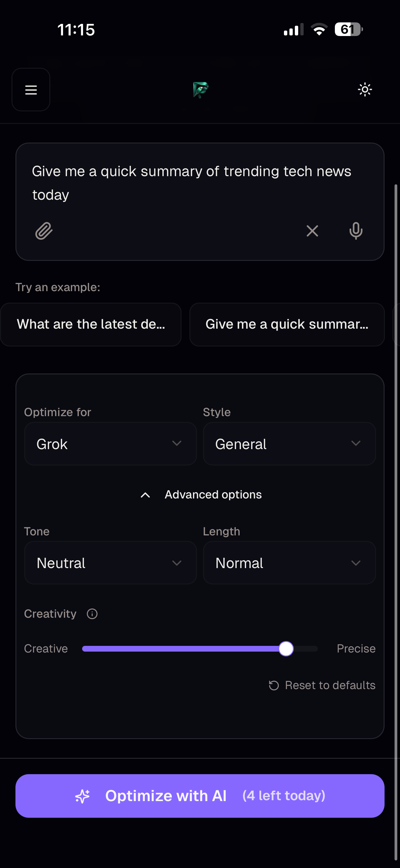
Task: Click the Creativity slider handle
Action: pyautogui.click(x=286, y=649)
